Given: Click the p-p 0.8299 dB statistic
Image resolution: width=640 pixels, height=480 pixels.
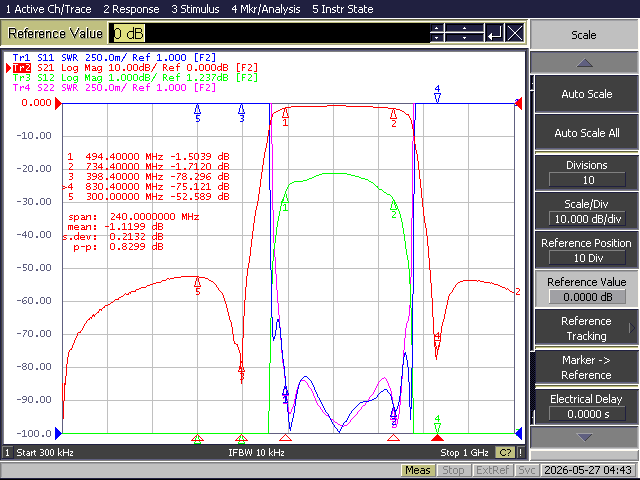Looking at the screenshot, I should point(118,247).
